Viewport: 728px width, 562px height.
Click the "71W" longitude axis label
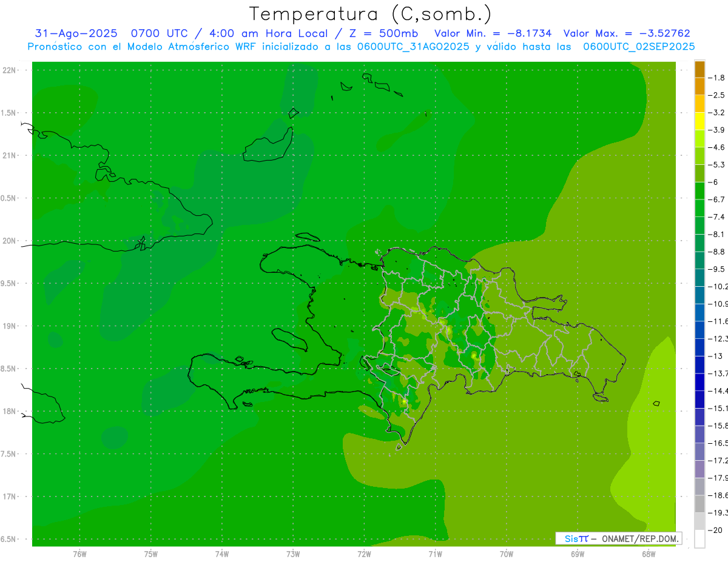(x=435, y=554)
